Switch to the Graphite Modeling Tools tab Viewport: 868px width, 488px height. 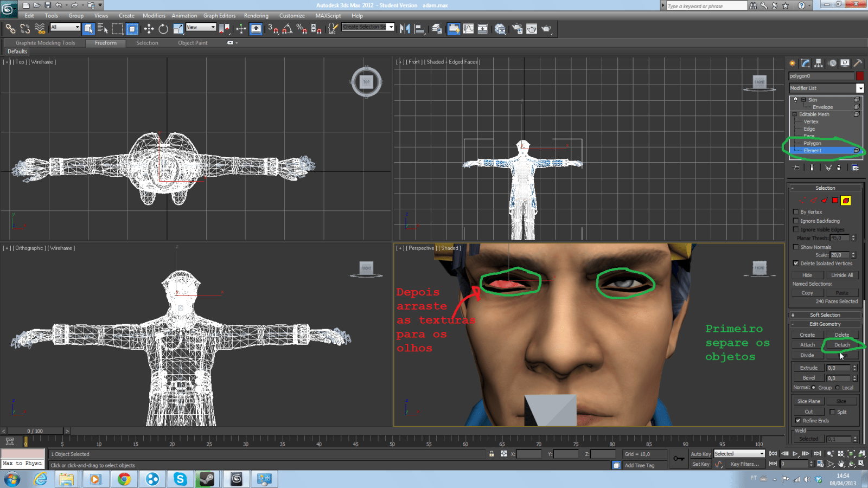point(46,43)
